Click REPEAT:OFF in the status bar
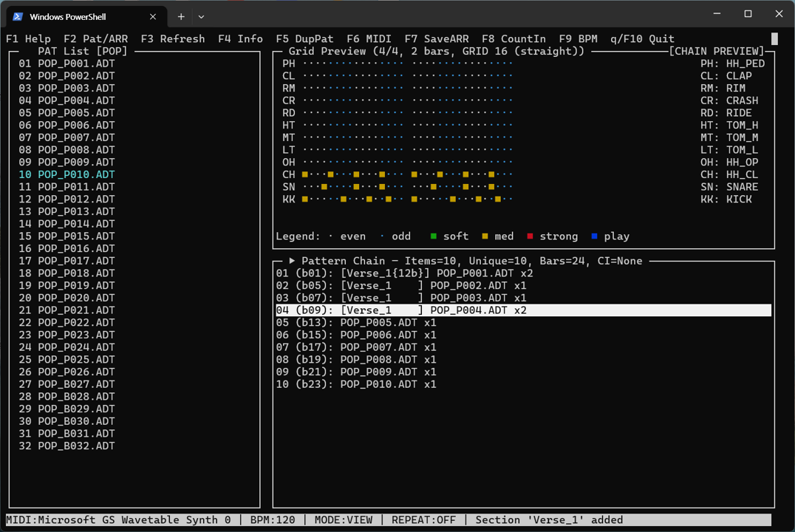Viewport: 795px width, 532px height. (423, 519)
